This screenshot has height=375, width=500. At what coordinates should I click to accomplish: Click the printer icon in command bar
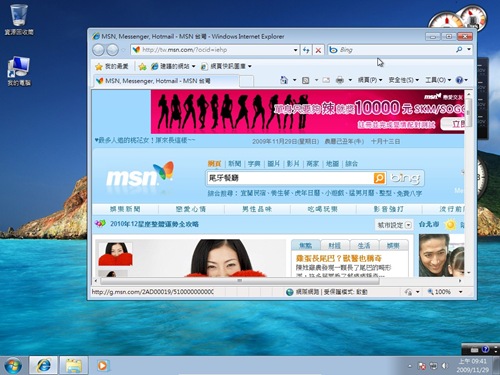click(340, 80)
